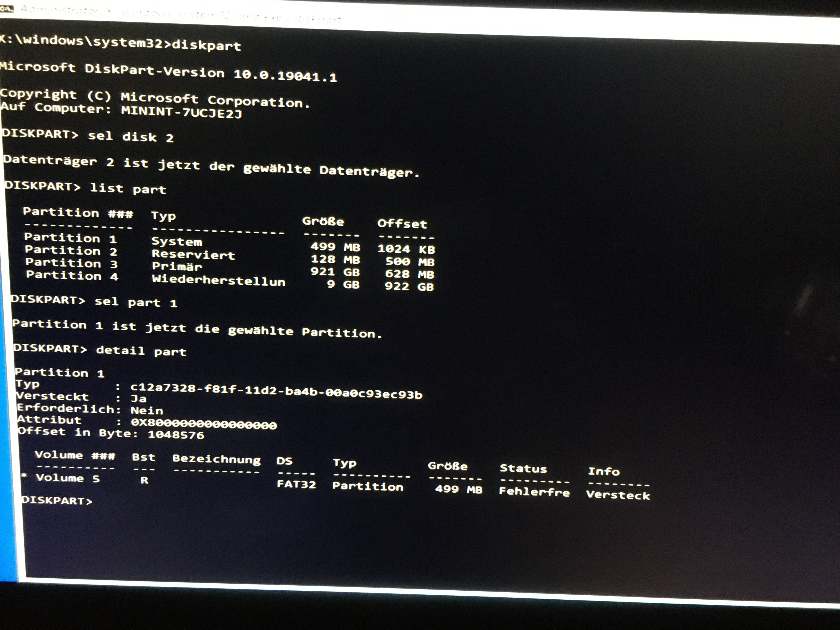This screenshot has height=630, width=840.
Task: Click the 'Größe' header in partition list
Action: tap(323, 221)
